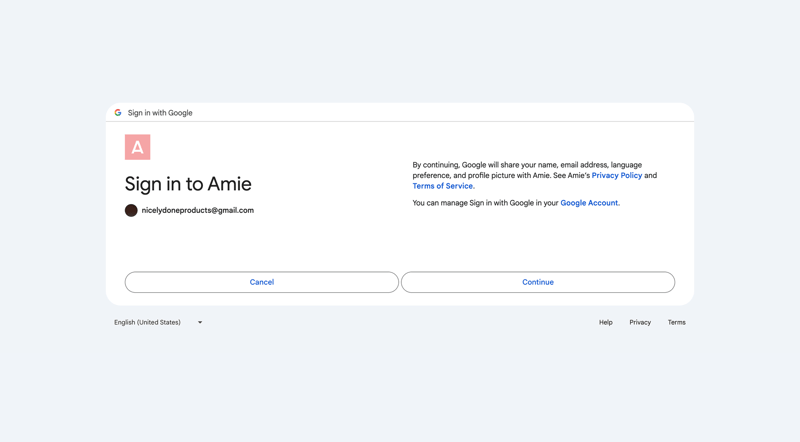Click the Cancel button
The width and height of the screenshot is (800, 442).
262,282
